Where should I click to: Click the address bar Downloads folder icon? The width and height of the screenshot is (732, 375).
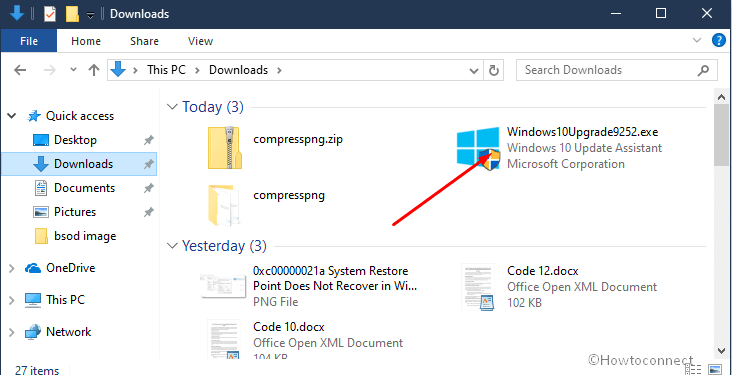118,70
